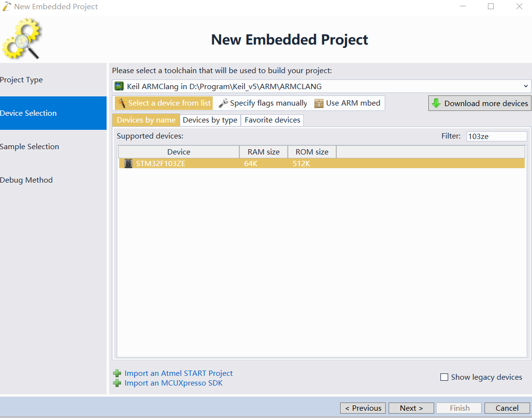The image size is (532, 418).
Task: Click the 512K ROM size cell
Action: pos(301,164)
